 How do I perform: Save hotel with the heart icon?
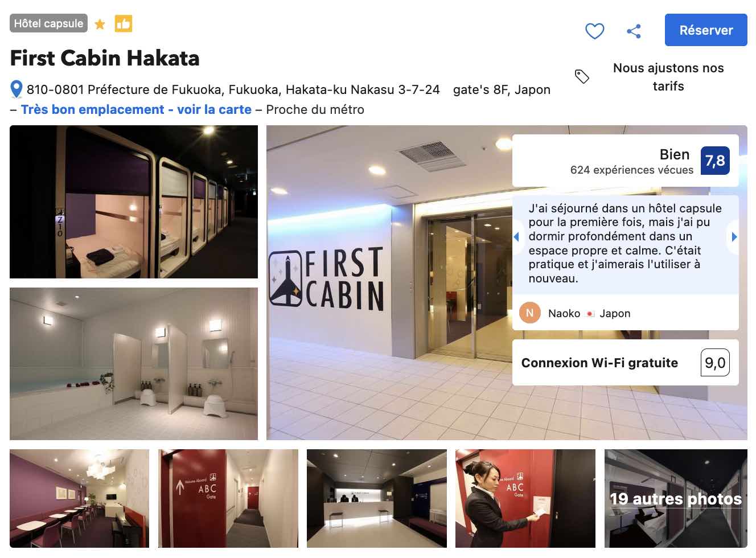pyautogui.click(x=594, y=31)
